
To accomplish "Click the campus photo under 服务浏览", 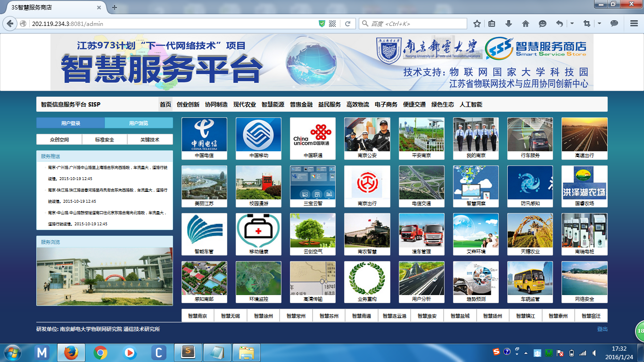I will click(105, 277).
